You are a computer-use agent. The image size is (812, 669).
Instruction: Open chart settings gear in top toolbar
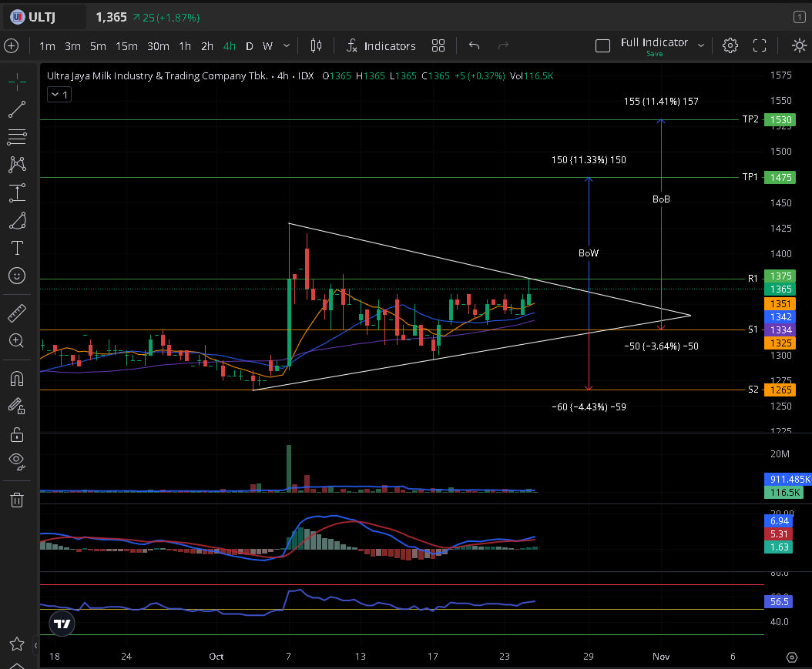click(x=730, y=45)
